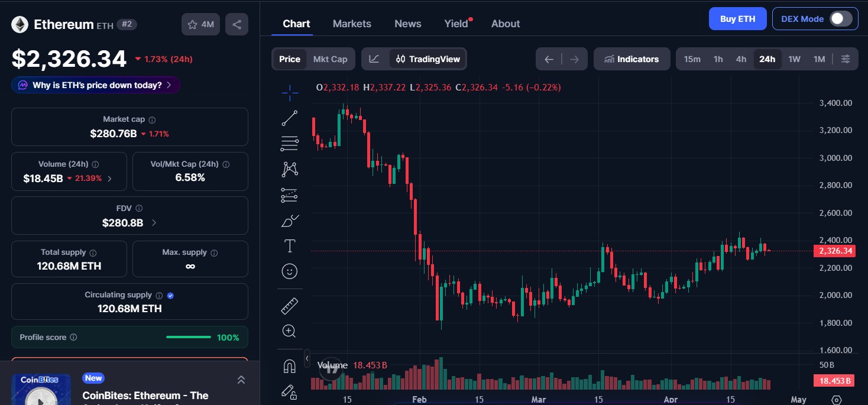Select the zoom-in magnifier tool
The height and width of the screenshot is (405, 868).
(289, 331)
